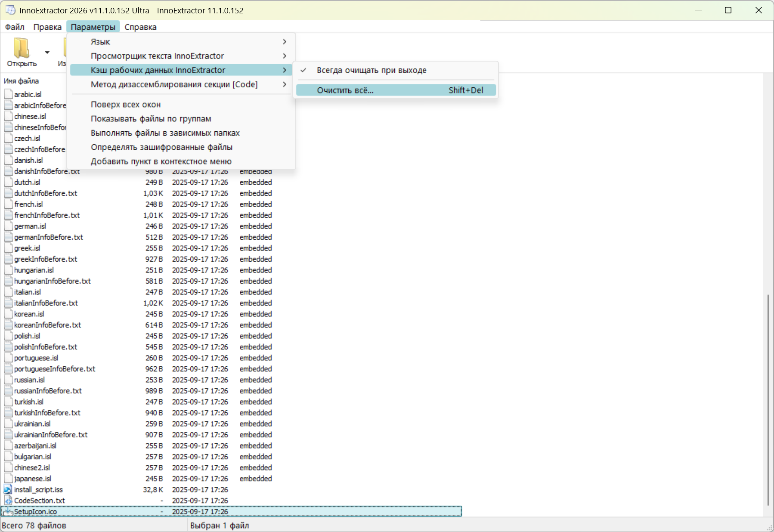Click the german.isl file icon

pyautogui.click(x=8, y=226)
